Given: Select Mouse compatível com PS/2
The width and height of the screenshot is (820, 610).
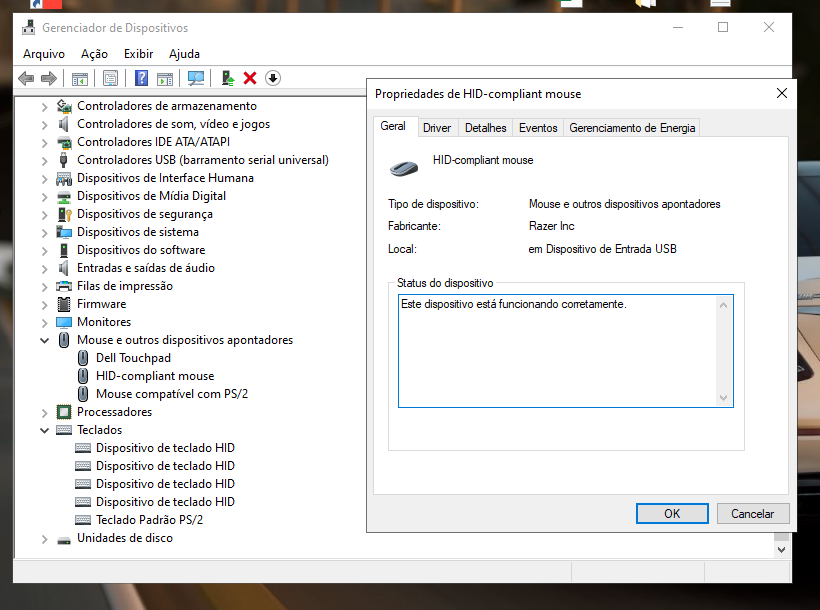Looking at the screenshot, I should pos(172,394).
